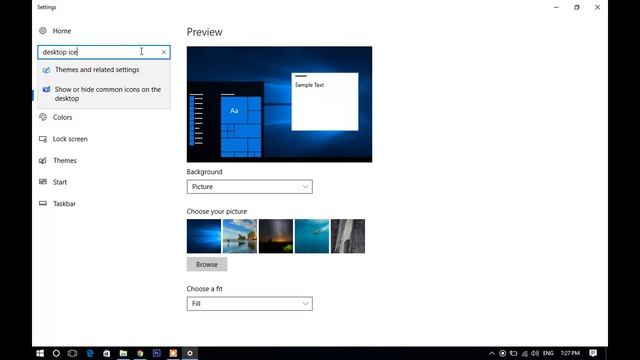Select the night sky tent wallpaper thumbnail
The width and height of the screenshot is (640, 360).
click(x=276, y=236)
